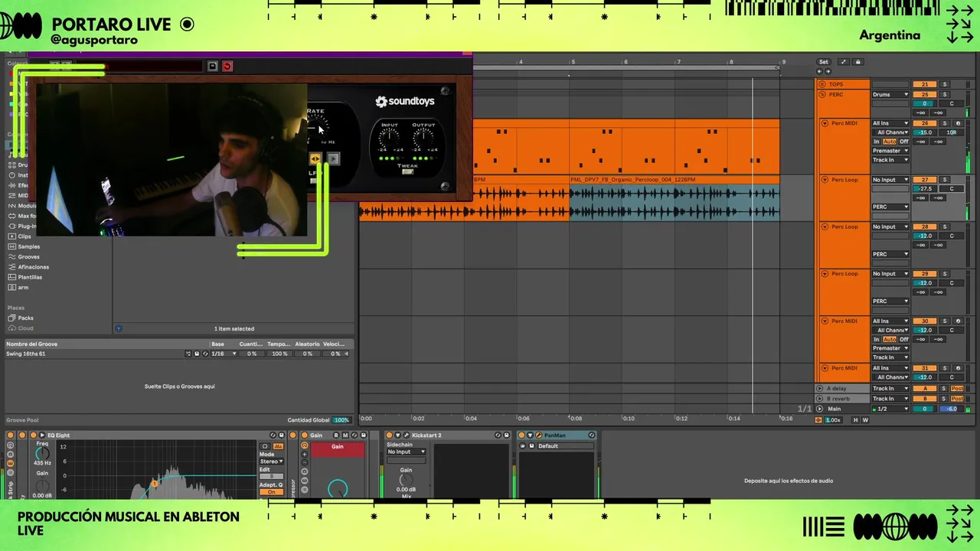Click the M button on Gain device
Screen dimensions: 980x551
pos(345,435)
